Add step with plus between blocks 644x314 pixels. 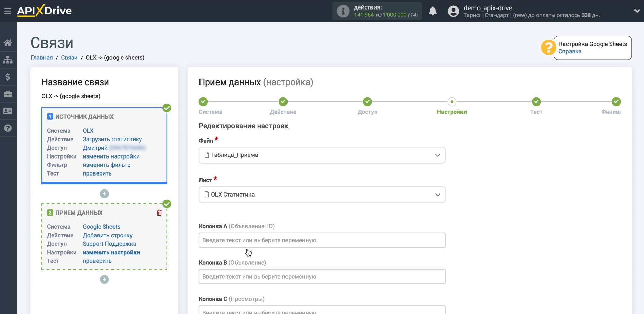tap(104, 194)
